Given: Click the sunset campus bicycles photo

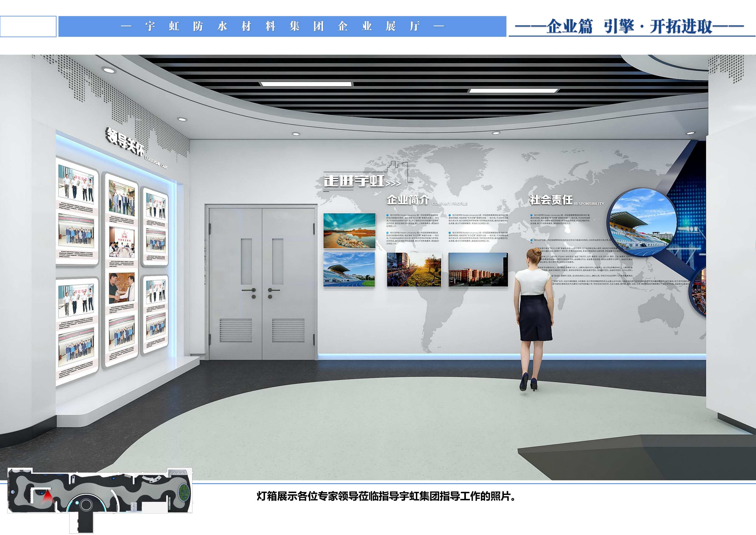Looking at the screenshot, I should pos(414,270).
